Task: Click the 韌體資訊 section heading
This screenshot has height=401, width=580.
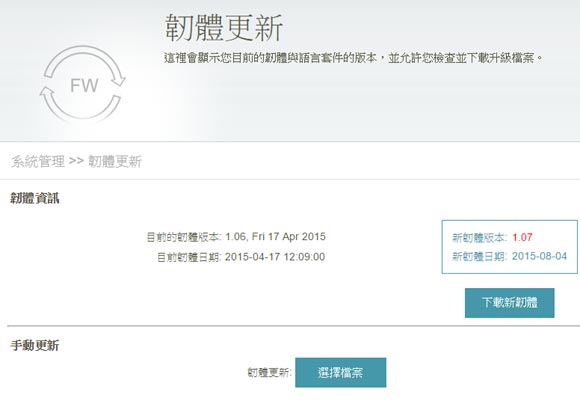Action: (x=35, y=198)
